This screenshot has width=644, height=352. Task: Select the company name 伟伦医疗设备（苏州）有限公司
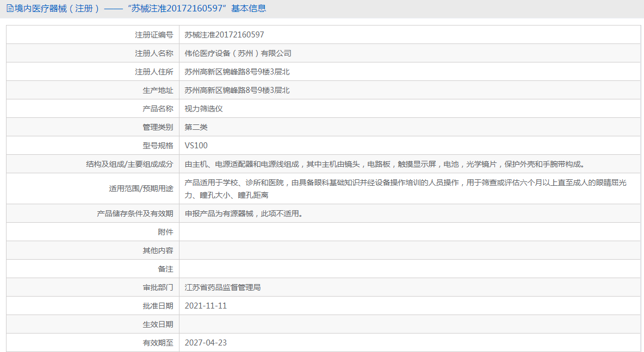[x=237, y=53]
